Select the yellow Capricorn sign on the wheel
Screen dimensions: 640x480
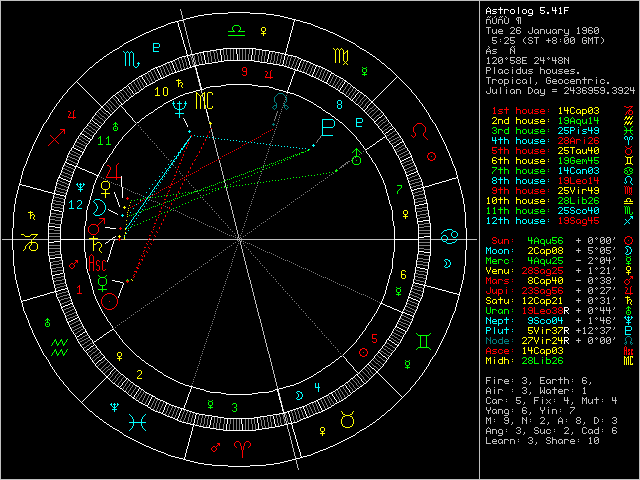(31, 242)
